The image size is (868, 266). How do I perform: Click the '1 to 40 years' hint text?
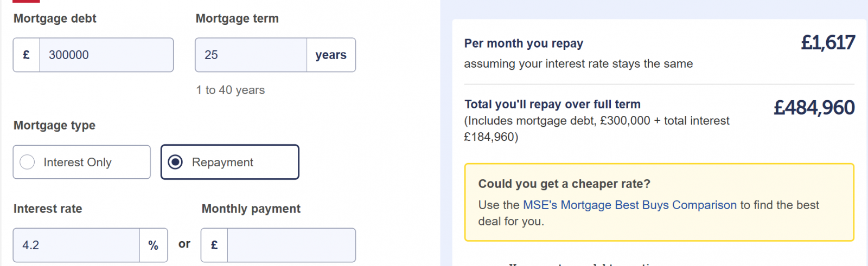pyautogui.click(x=231, y=90)
